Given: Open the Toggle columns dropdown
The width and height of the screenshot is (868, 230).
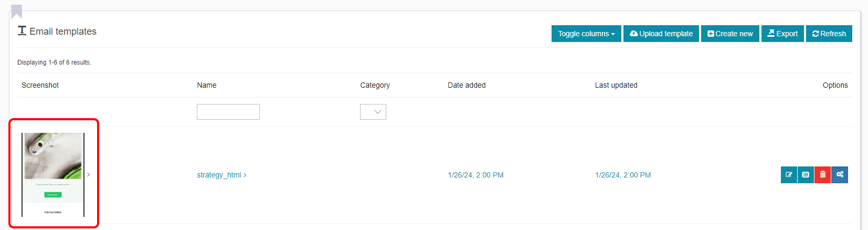Looking at the screenshot, I should [x=586, y=34].
